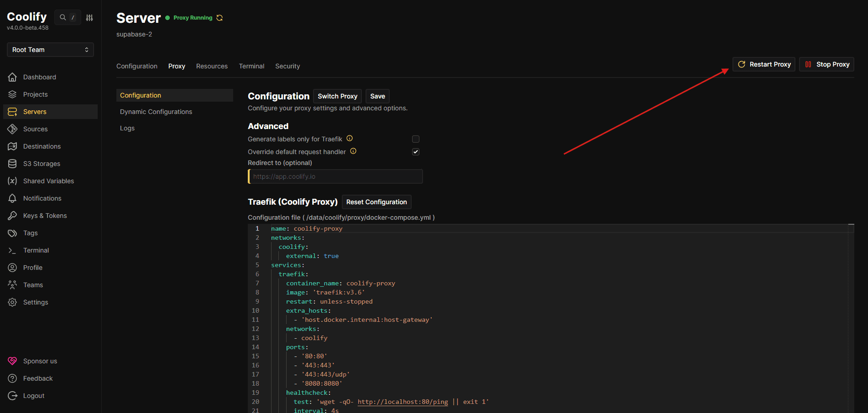Click the Stop Proxy button
The image size is (868, 413).
826,64
